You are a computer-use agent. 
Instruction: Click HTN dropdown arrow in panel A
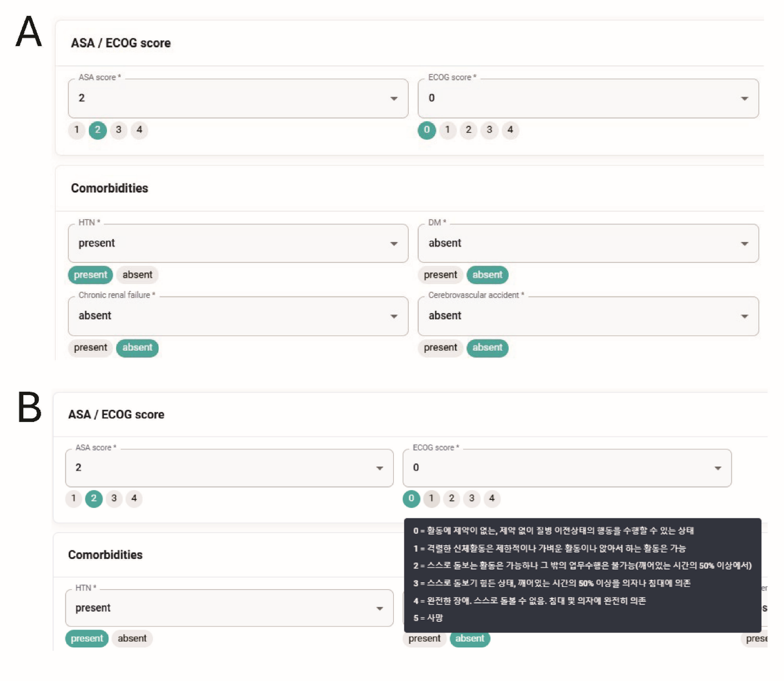(x=393, y=244)
